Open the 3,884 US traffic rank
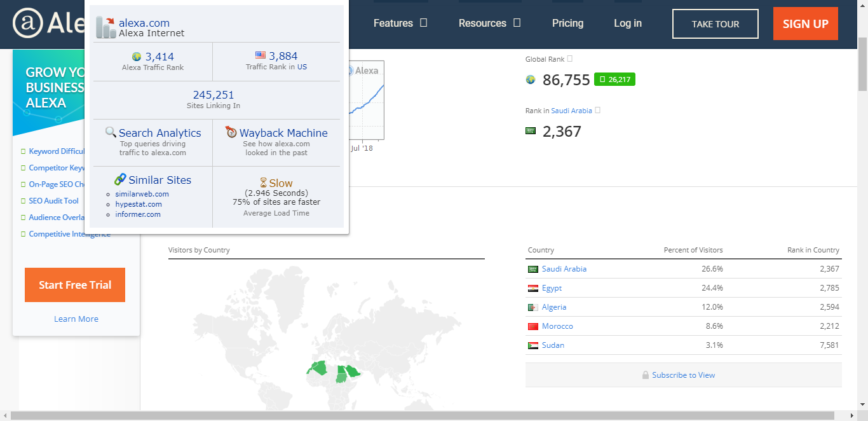 [x=283, y=56]
